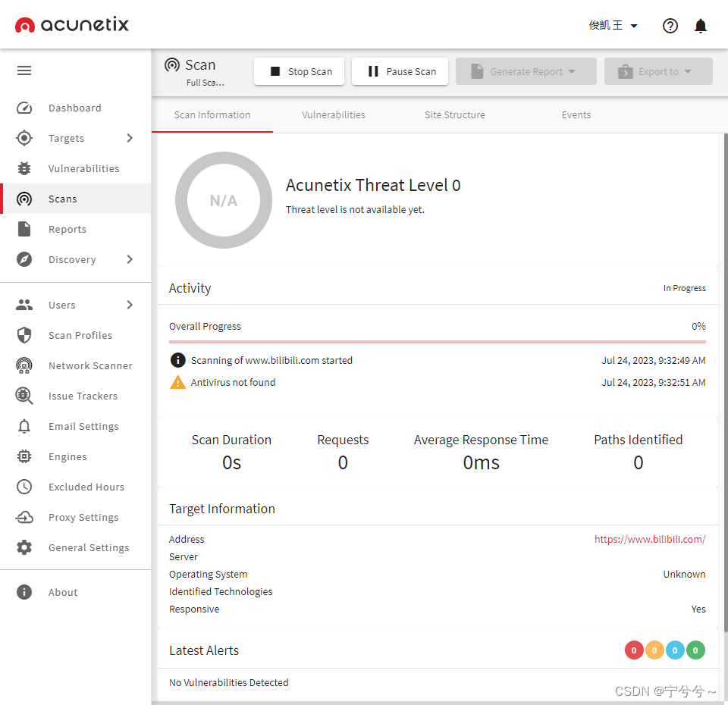Click the radar icon beside Scan title
The width and height of the screenshot is (728, 705).
(172, 64)
